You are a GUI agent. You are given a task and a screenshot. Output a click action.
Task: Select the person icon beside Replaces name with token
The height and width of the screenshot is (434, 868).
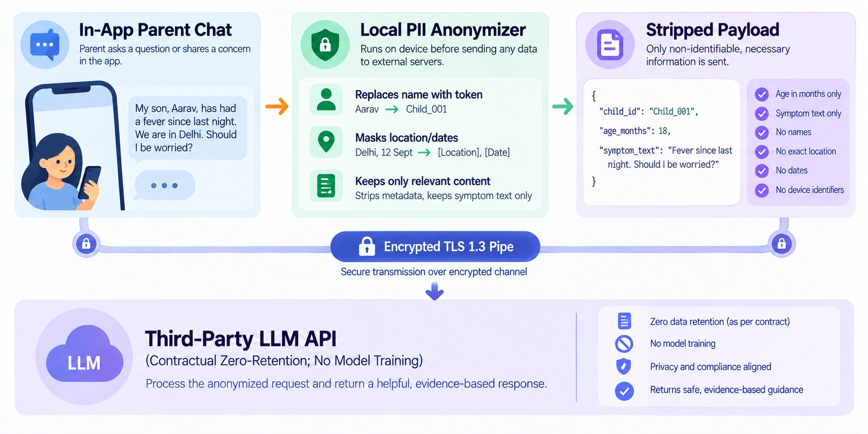tap(326, 99)
